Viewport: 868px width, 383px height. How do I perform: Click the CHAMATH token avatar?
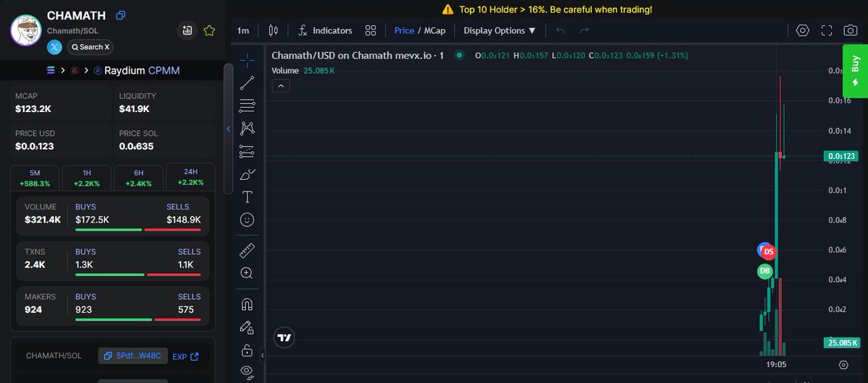point(26,30)
